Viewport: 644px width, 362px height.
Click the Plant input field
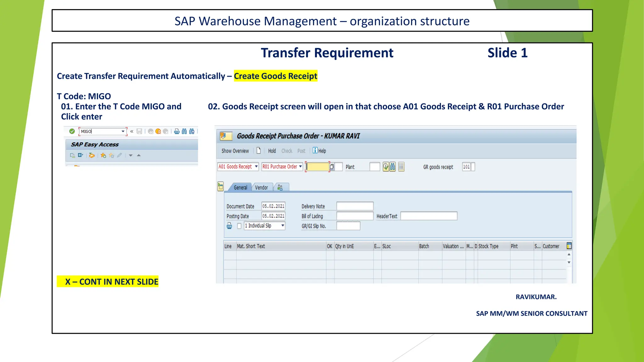pos(375,167)
